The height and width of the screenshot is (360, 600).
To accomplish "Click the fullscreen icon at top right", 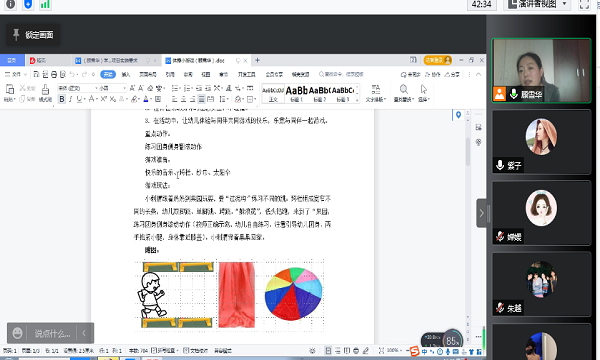I will 584,4.
